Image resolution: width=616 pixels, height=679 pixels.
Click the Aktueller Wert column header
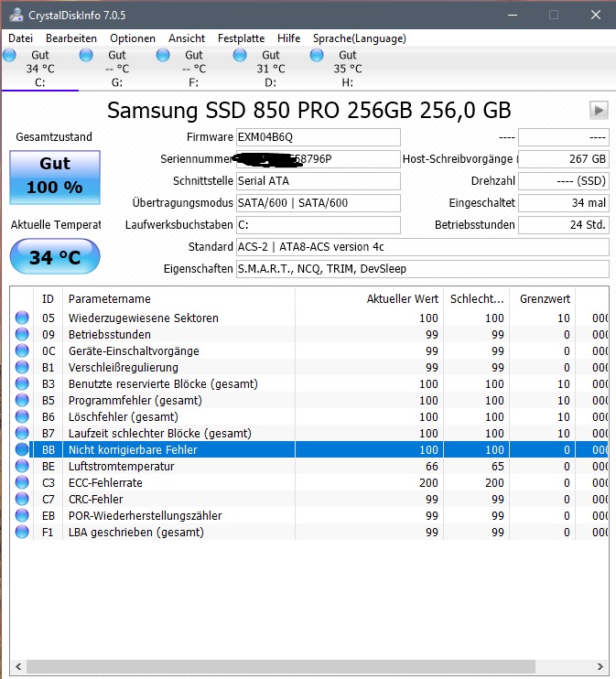pyautogui.click(x=369, y=299)
